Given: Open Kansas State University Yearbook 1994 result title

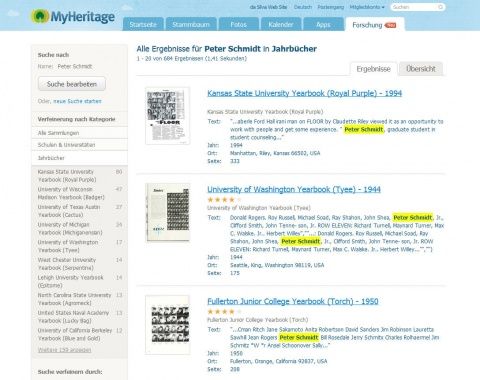Looking at the screenshot, I should [304, 93].
